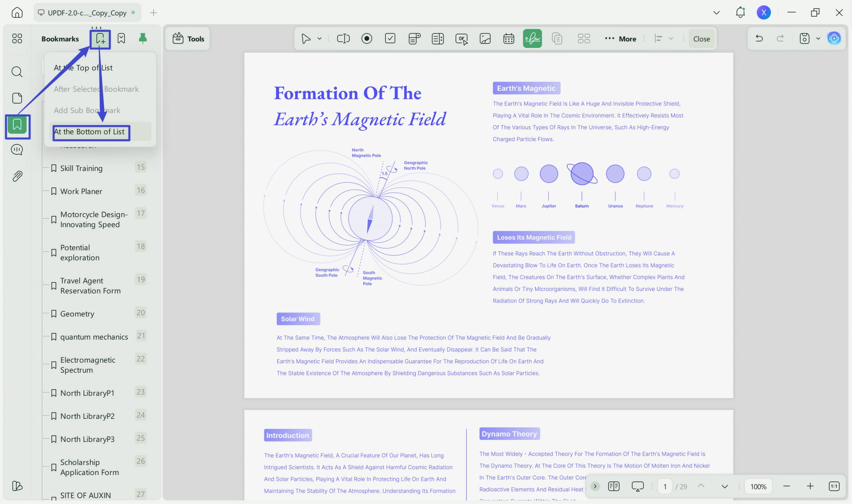Open the save options dropdown arrow

point(818,38)
